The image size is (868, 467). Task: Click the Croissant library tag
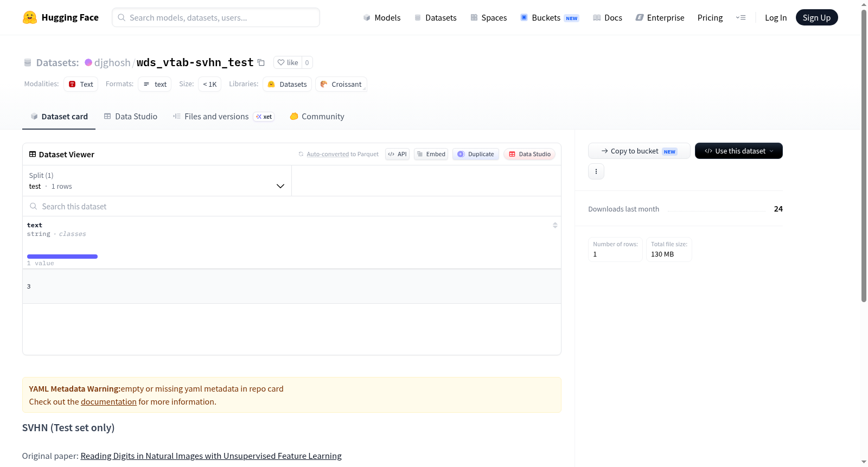point(341,84)
